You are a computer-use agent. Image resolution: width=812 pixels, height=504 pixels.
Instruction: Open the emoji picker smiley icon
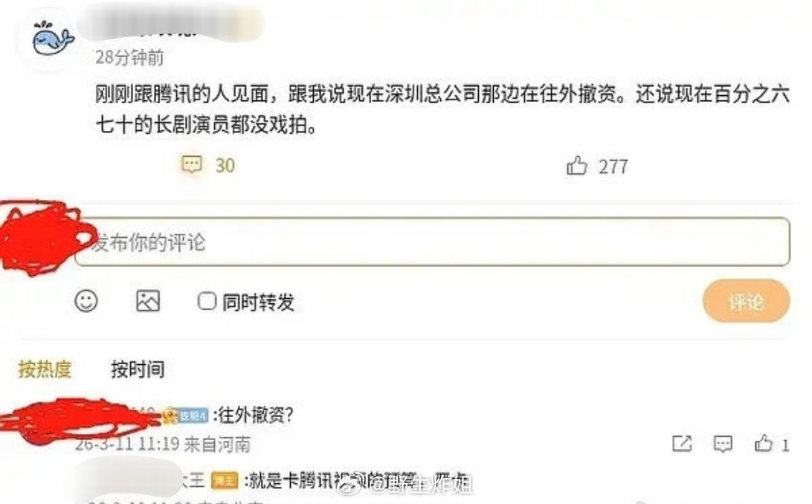coord(86,300)
